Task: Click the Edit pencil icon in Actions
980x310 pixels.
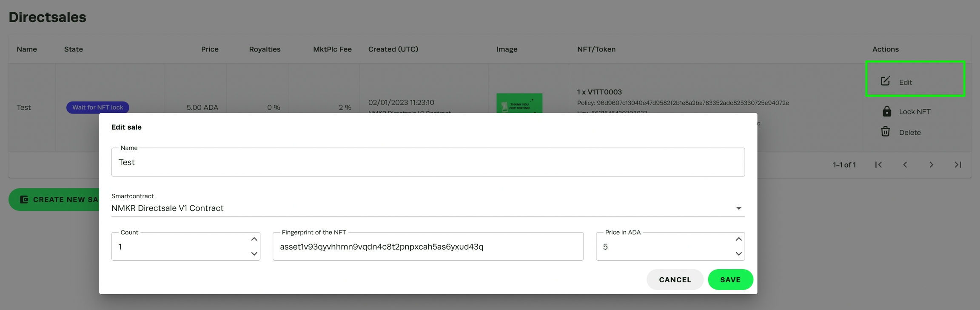Action: click(885, 81)
